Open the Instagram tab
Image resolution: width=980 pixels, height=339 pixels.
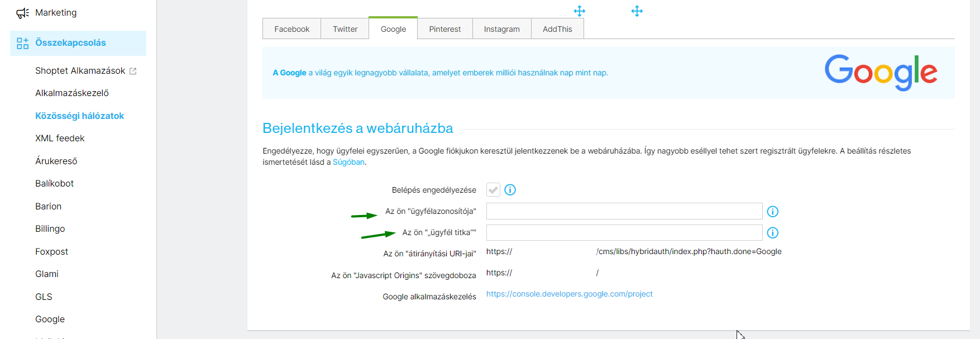[x=501, y=29]
